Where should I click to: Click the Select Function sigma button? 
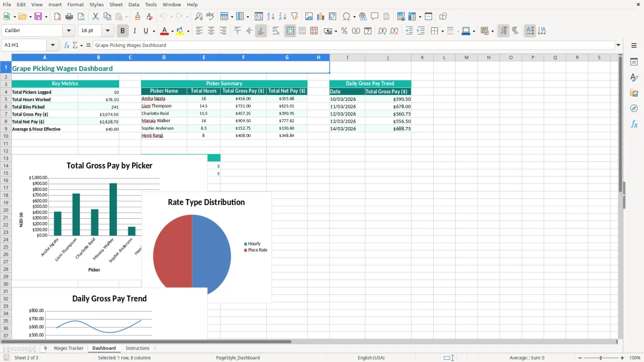pos(75,45)
